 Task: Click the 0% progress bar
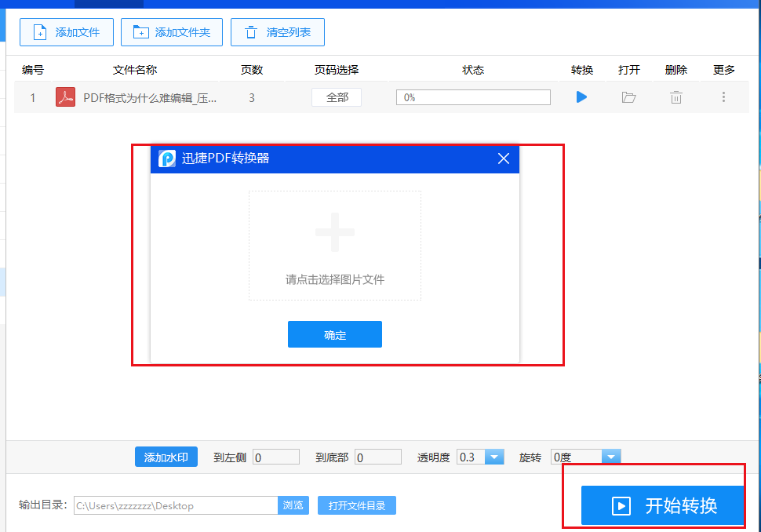point(473,97)
